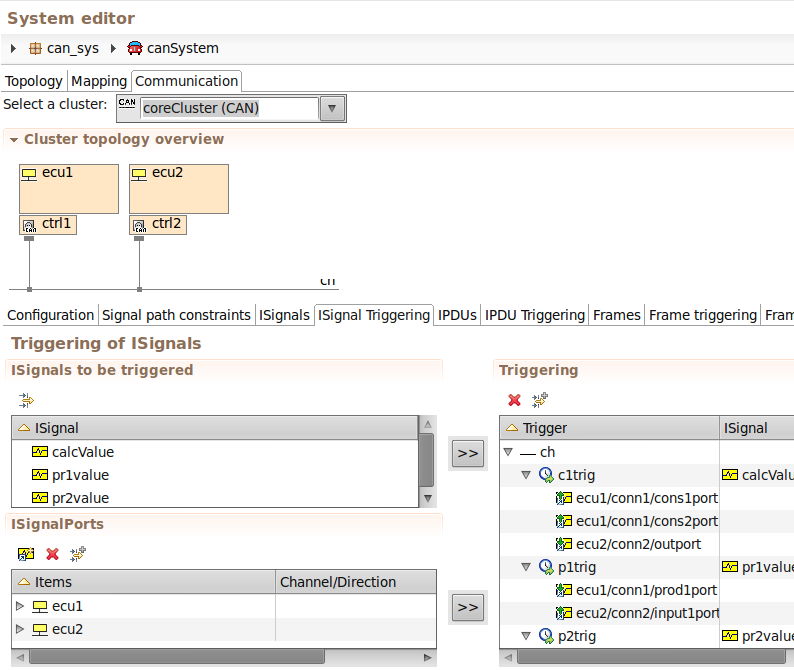Open the IPDU Triggering tab
This screenshot has width=794, height=670.
click(535, 315)
